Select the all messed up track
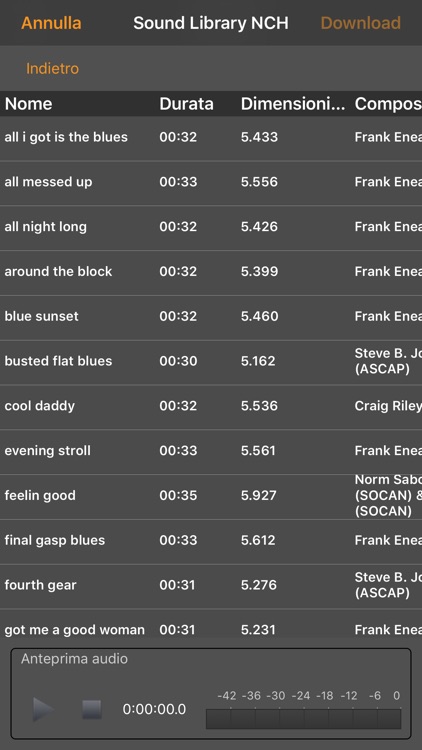The width and height of the screenshot is (422, 750). pyautogui.click(x=211, y=182)
